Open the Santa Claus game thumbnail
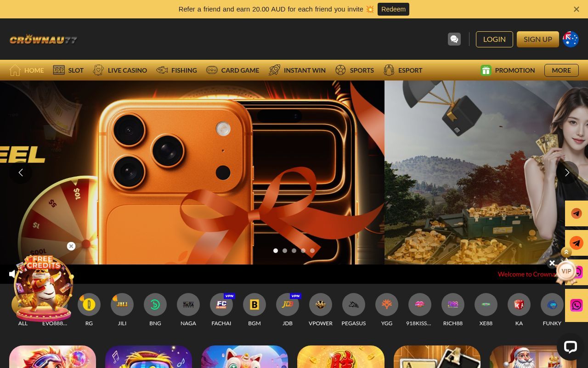The width and height of the screenshot is (588, 368). [x=533, y=357]
